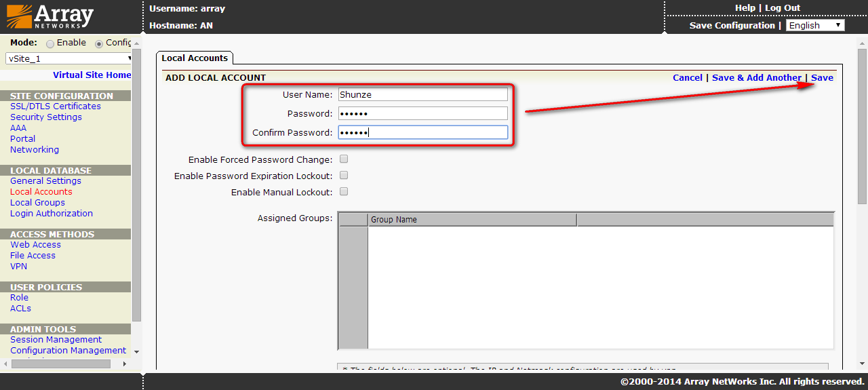868x390 pixels.
Task: Select the Enable mode radio button
Action: click(50, 43)
